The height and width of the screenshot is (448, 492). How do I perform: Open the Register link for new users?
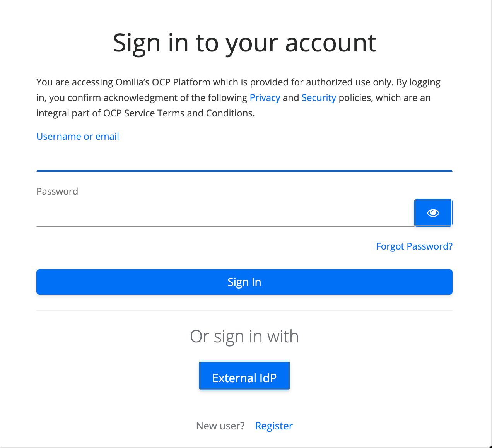274,426
